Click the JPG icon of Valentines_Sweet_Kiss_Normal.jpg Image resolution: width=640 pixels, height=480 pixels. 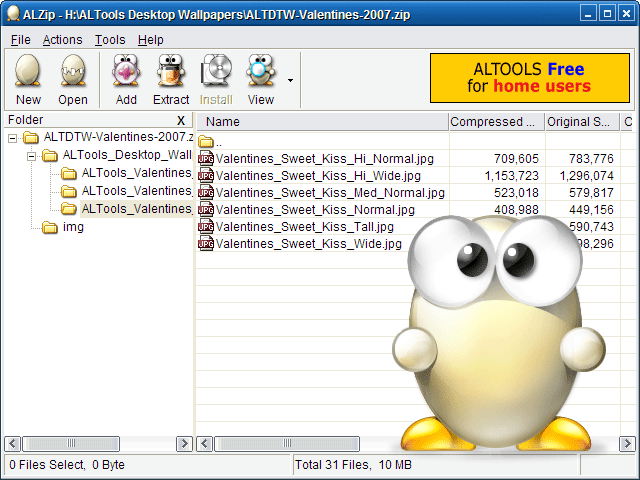click(x=206, y=209)
